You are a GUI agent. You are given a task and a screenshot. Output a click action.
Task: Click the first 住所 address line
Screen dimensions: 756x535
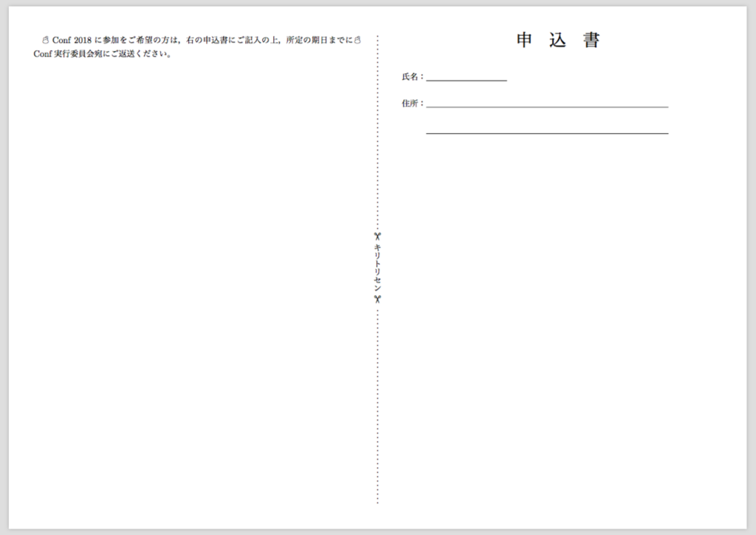coord(547,106)
